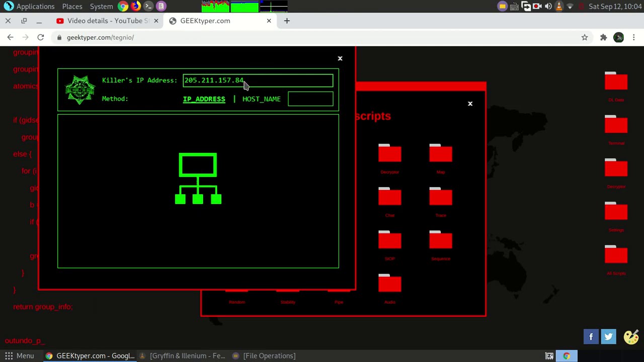
Task: Open Chrome profile avatar
Action: coord(619,37)
